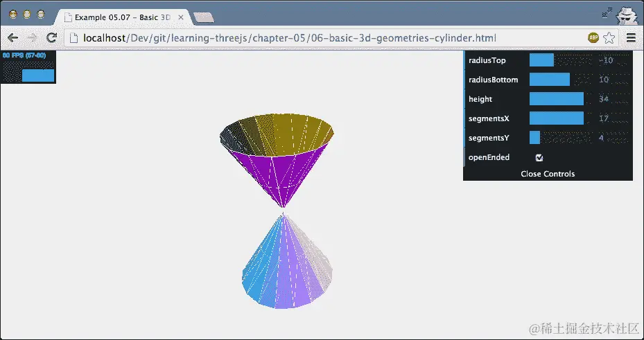Click the segmentsY label
Viewport: 644px width, 340px height.
pyautogui.click(x=489, y=138)
